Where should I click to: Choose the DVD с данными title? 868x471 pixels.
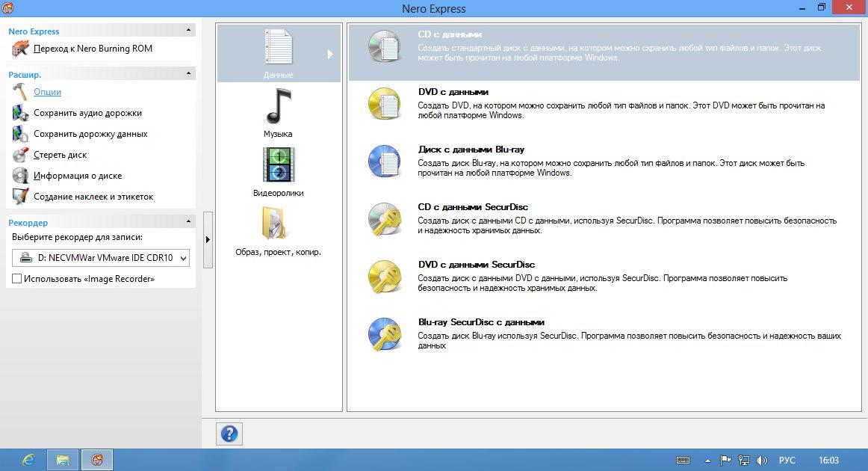click(453, 92)
